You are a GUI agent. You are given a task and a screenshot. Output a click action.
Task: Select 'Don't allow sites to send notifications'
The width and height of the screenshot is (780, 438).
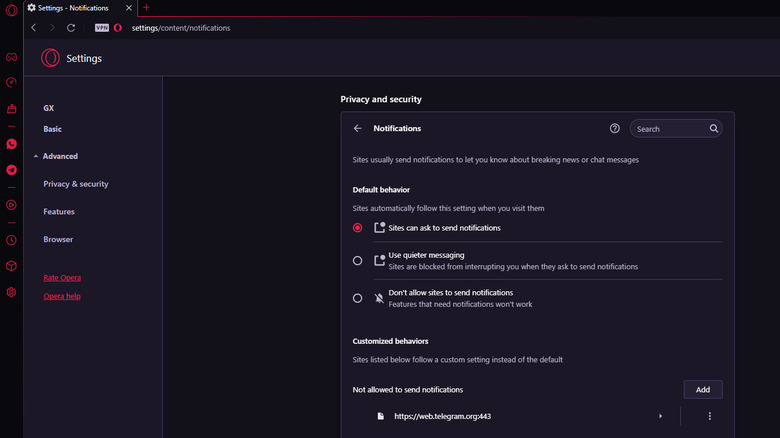(x=358, y=298)
